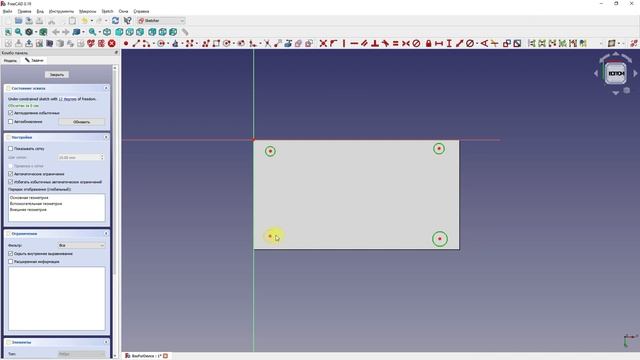Screen dimensions: 640x360
Task: Click the navigation cube left arrow
Action: 596,73
